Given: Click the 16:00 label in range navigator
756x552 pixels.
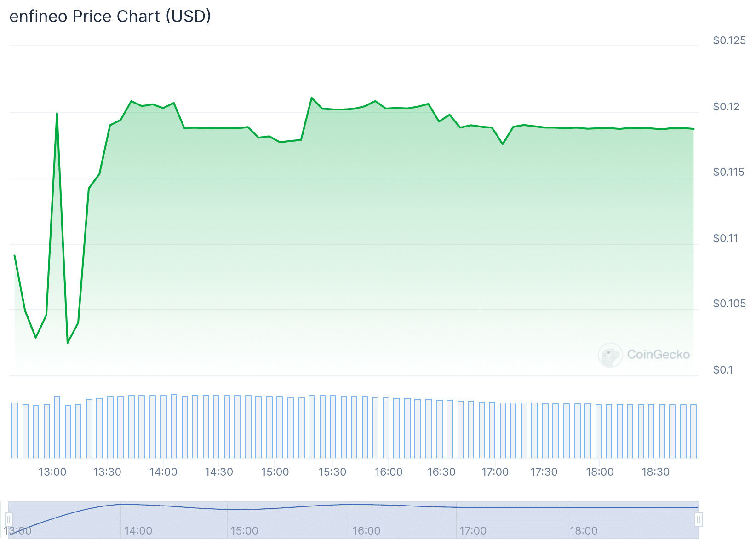Looking at the screenshot, I should point(367,531).
